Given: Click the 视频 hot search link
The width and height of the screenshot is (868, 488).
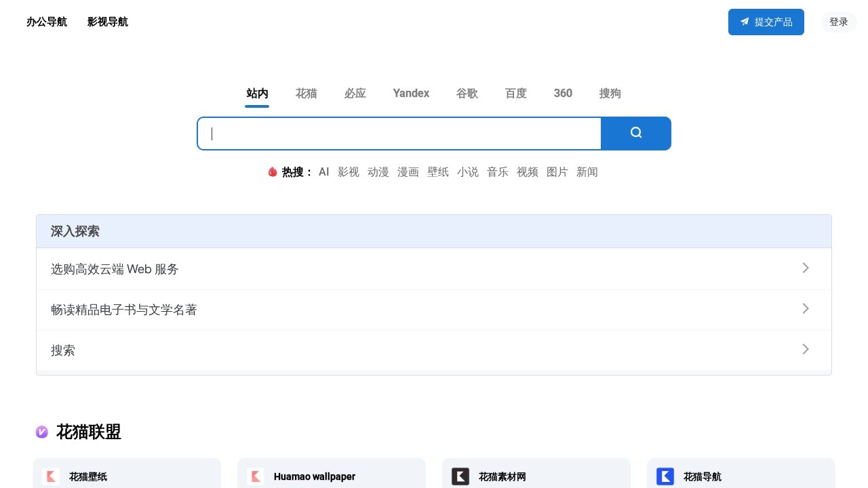Looking at the screenshot, I should pyautogui.click(x=528, y=172).
